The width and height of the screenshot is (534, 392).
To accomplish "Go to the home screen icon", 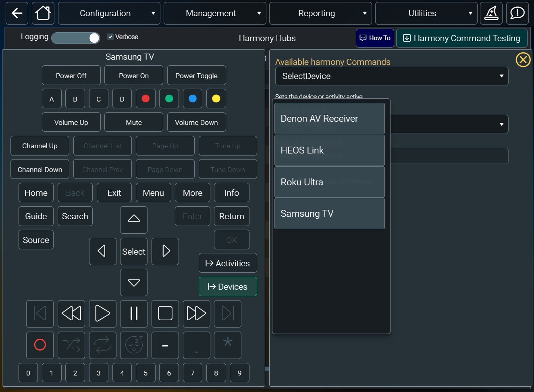I will [43, 13].
